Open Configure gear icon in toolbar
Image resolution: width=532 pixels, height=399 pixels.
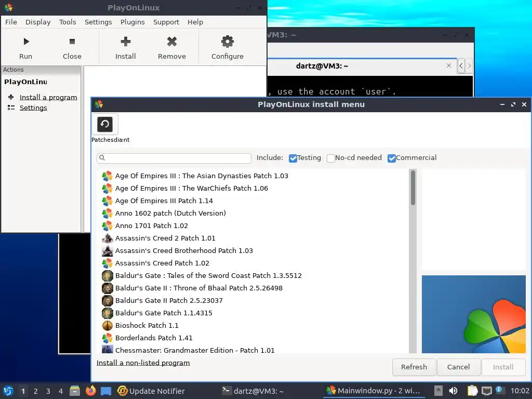pos(228,42)
